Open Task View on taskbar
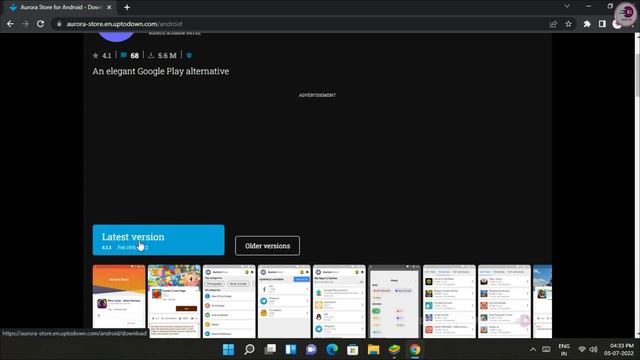This screenshot has width=640, height=360. point(270,350)
